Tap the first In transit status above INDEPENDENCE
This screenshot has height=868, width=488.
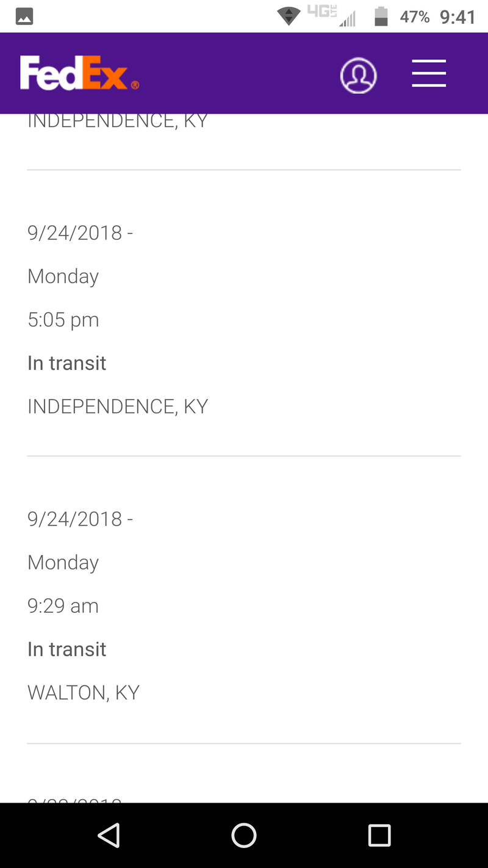(67, 363)
